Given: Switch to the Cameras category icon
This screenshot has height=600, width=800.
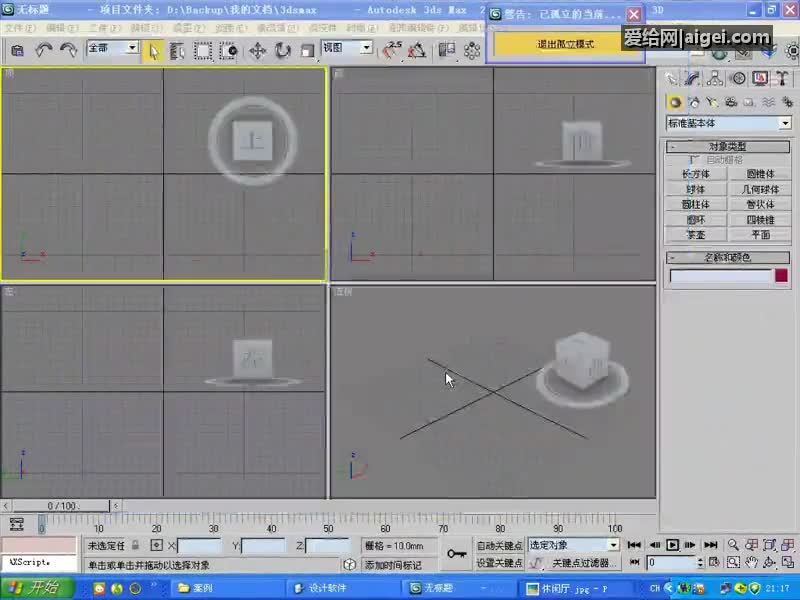Looking at the screenshot, I should click(731, 102).
